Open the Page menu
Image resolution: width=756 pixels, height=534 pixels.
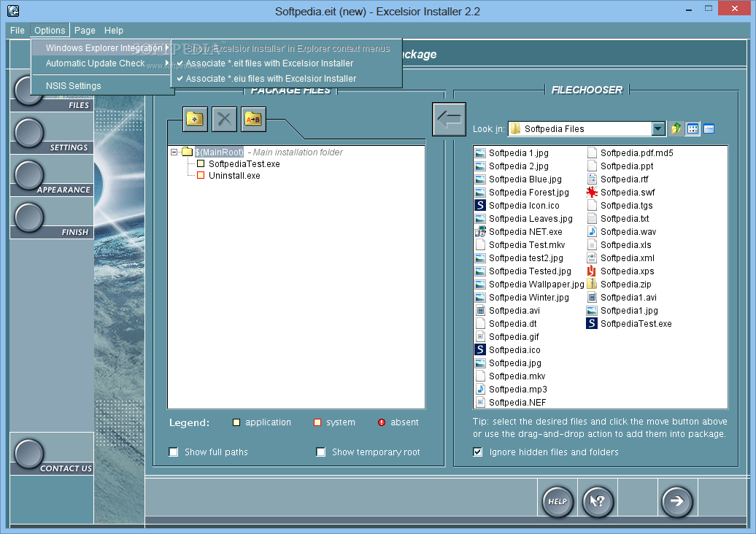[85, 31]
